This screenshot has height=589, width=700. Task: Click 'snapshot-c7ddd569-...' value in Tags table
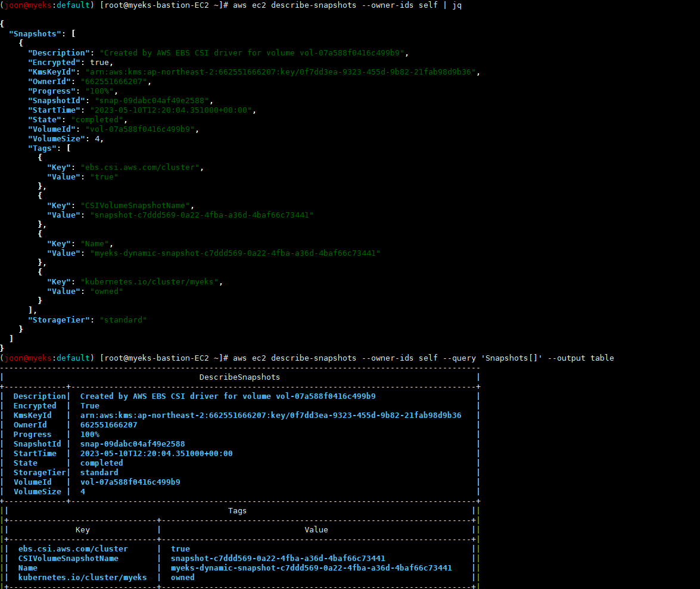point(278,559)
